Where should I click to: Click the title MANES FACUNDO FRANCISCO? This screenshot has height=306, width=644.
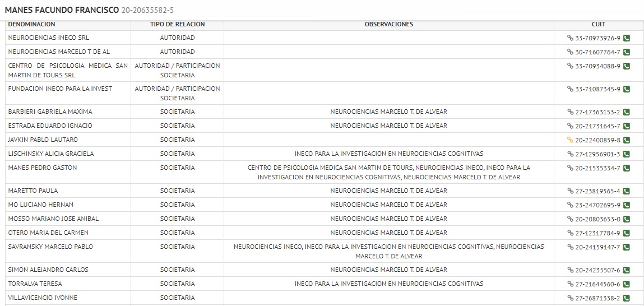click(62, 10)
